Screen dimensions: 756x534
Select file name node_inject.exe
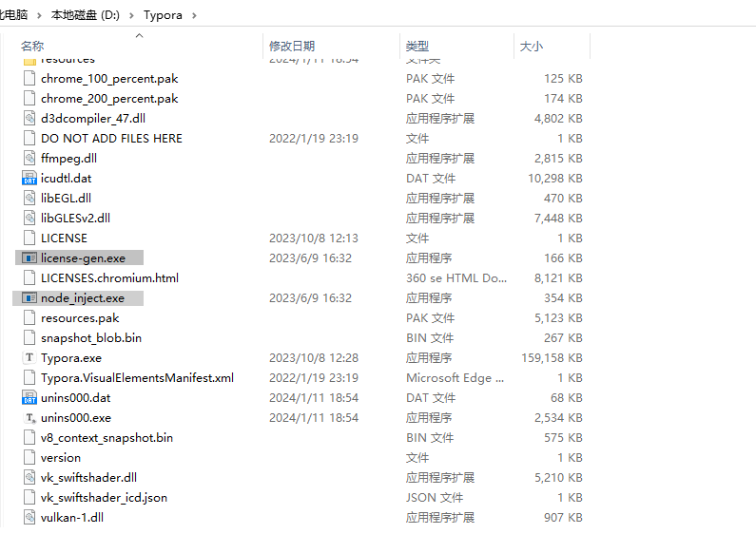click(x=83, y=298)
